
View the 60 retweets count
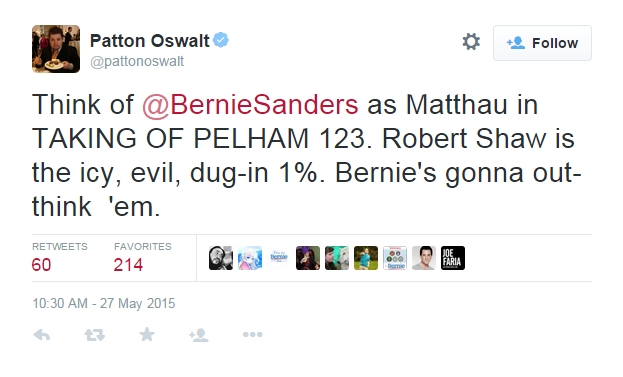tap(41, 265)
